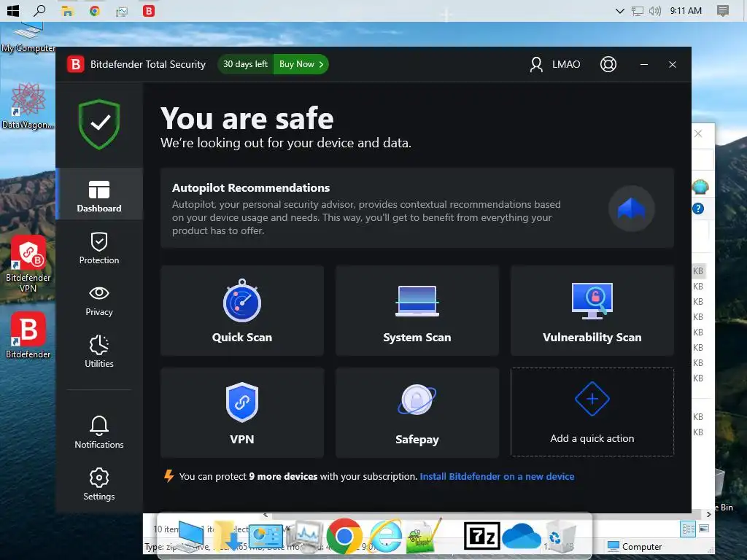Open the Windows Start menu
The height and width of the screenshot is (560, 747).
tap(13, 10)
